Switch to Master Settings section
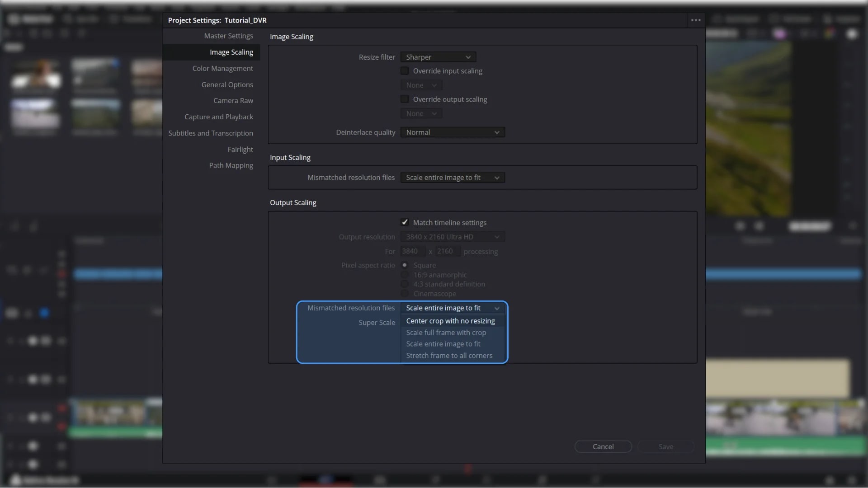Screen dimensions: 868x488 click(x=228, y=36)
